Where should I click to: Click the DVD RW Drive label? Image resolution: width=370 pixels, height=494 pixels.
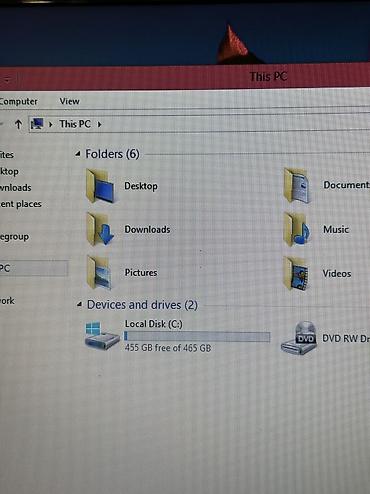[x=346, y=338]
